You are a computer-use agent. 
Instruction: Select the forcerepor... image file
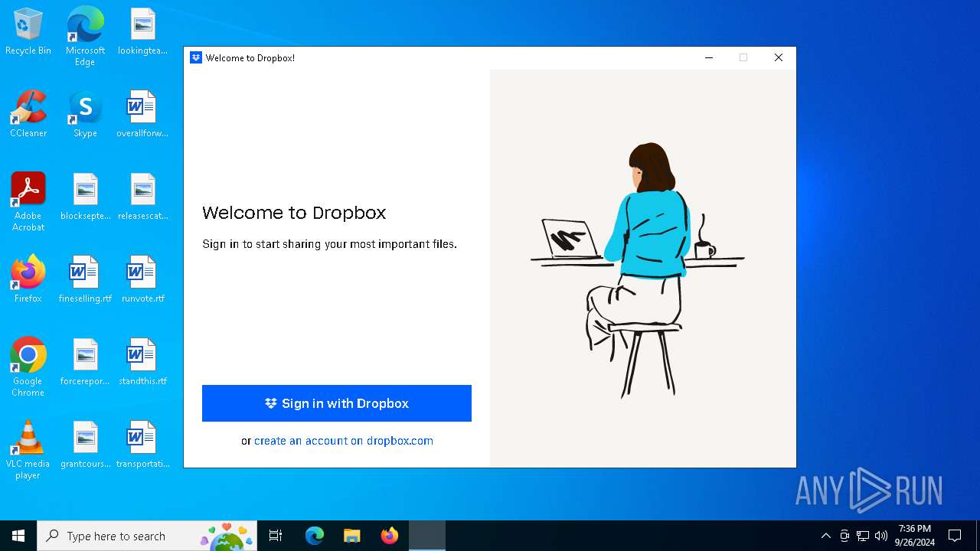(85, 363)
